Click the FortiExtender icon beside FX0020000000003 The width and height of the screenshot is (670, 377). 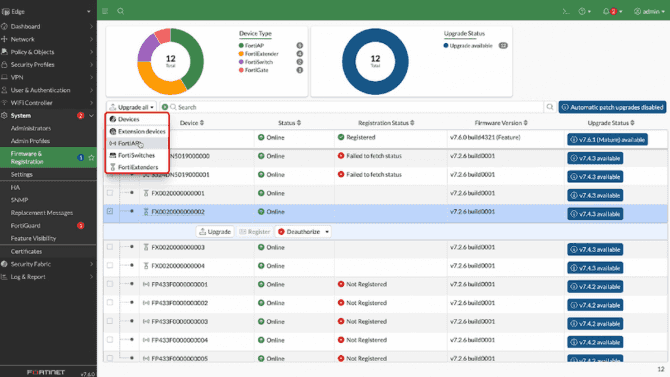point(146,247)
